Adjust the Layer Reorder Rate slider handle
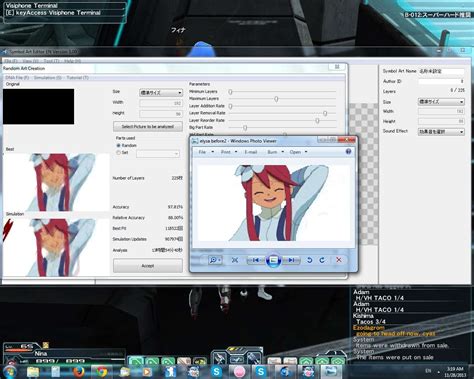Screen dimensions: 474x379 317,121
